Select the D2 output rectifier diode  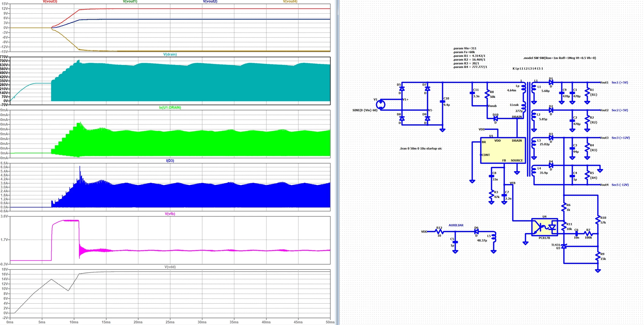click(551, 110)
